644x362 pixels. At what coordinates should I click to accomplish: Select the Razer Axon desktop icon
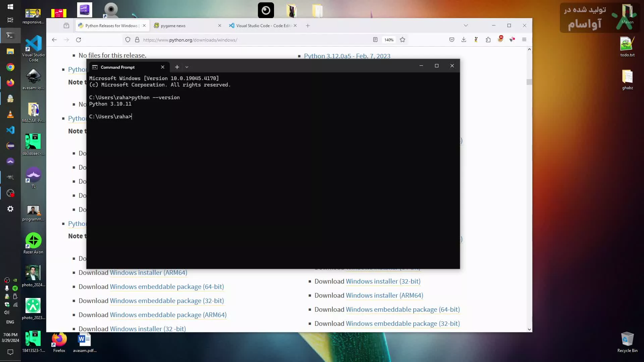pyautogui.click(x=33, y=243)
